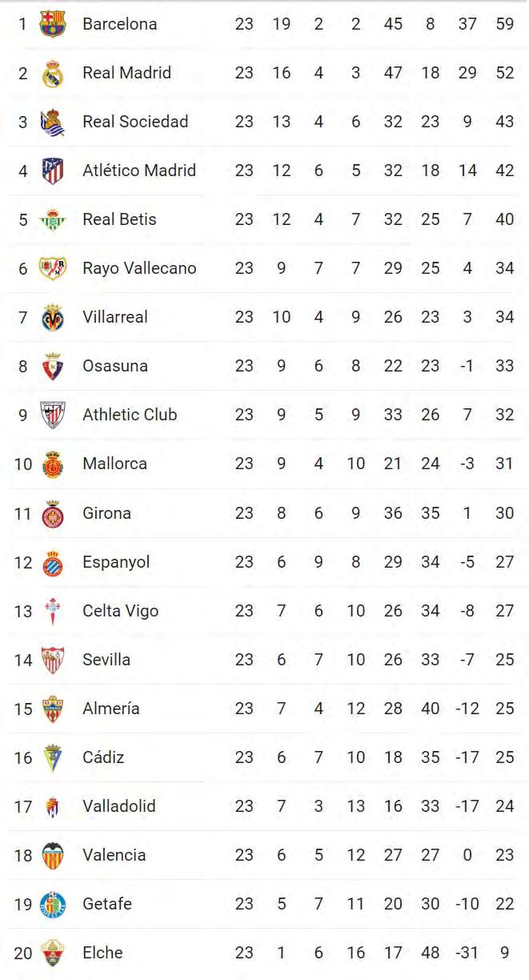This screenshot has width=529, height=980.
Task: Click the Mallorca team name
Action: tap(114, 464)
